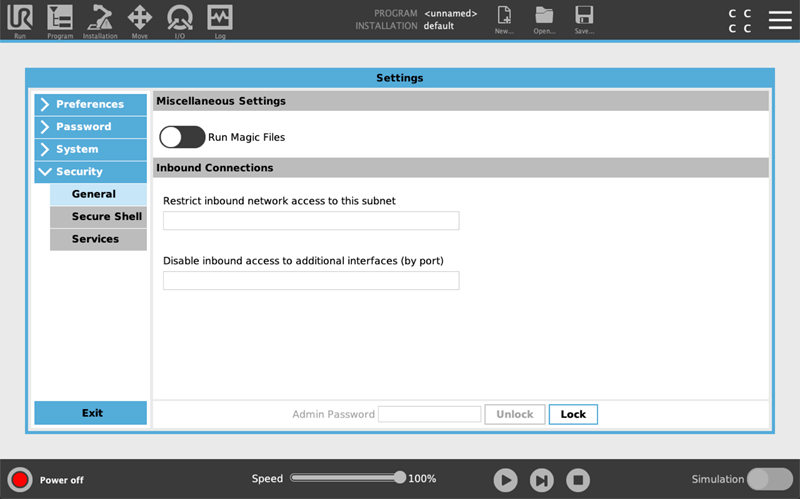800x499 pixels.
Task: Click the Lock button
Action: point(573,414)
